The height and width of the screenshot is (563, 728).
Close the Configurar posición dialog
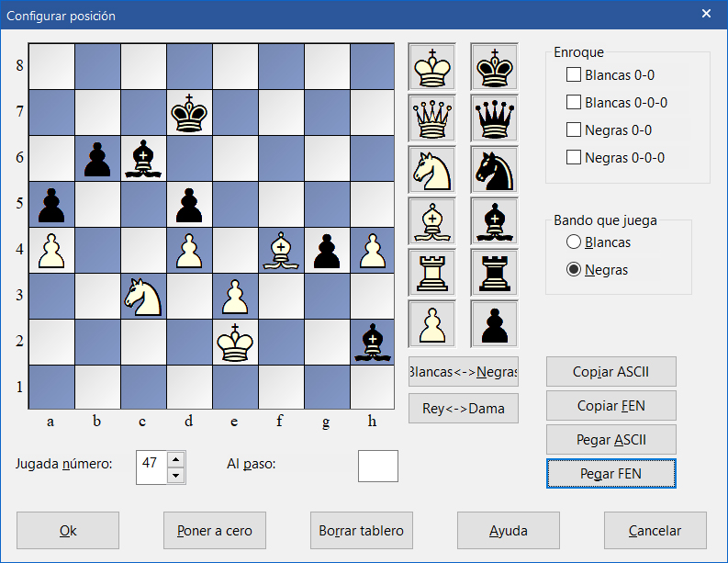tap(706, 14)
